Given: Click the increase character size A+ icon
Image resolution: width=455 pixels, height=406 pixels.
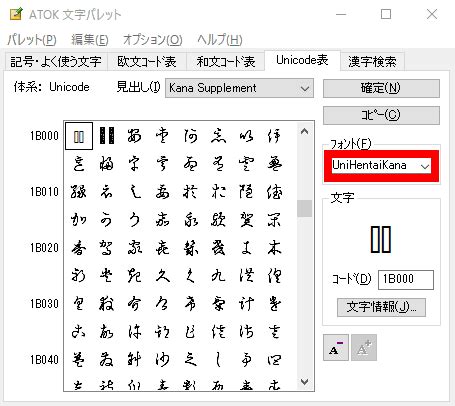Looking at the screenshot, I should coord(364,347).
